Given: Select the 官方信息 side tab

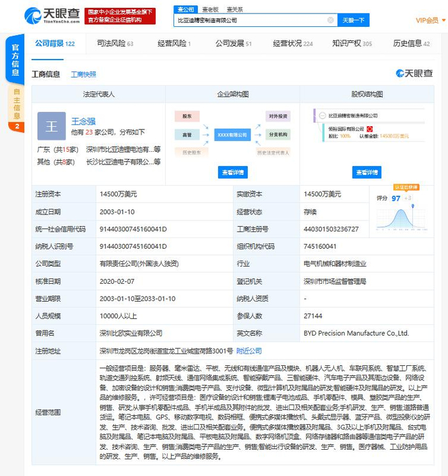Looking at the screenshot, I should 15,60.
